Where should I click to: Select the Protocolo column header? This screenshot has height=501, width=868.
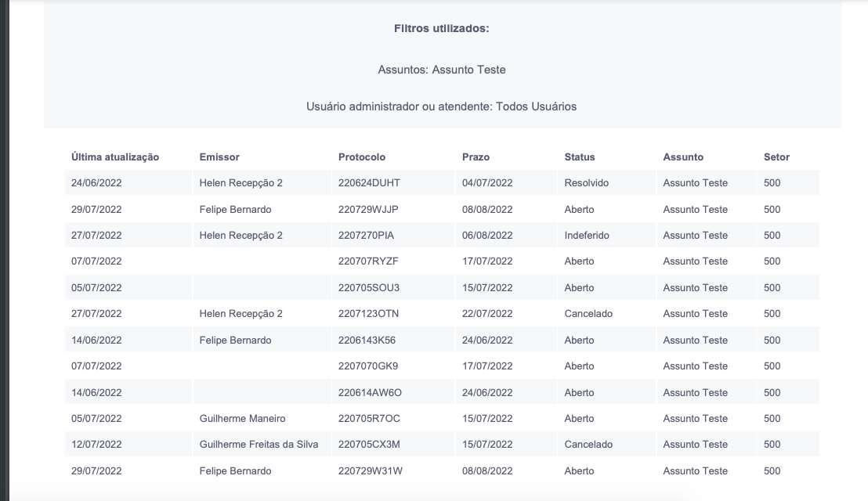[x=361, y=157]
